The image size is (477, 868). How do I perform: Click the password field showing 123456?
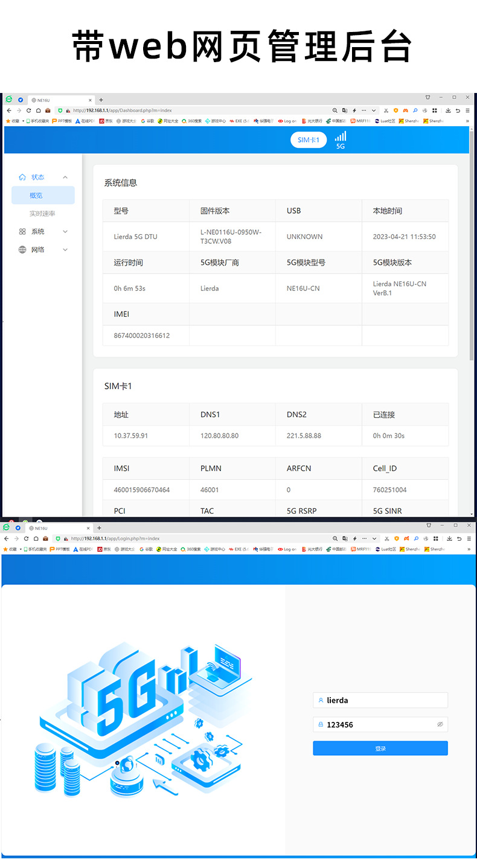click(374, 724)
